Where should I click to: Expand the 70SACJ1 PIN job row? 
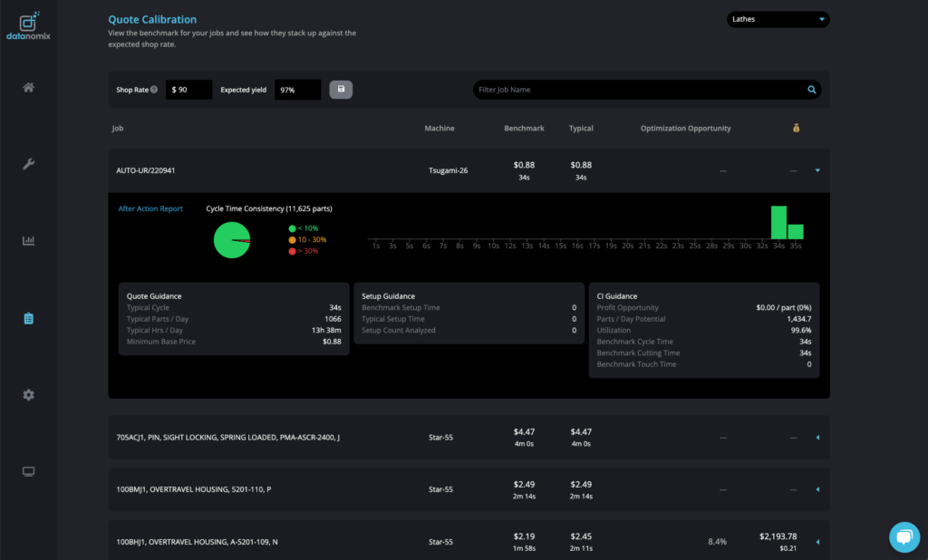coord(817,437)
